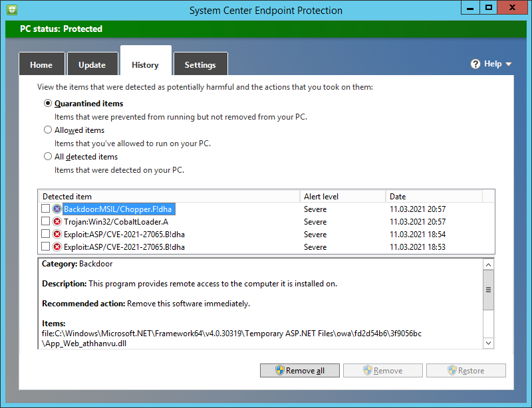Click the details pane scrollbar thumb
532x408 pixels.
488,290
